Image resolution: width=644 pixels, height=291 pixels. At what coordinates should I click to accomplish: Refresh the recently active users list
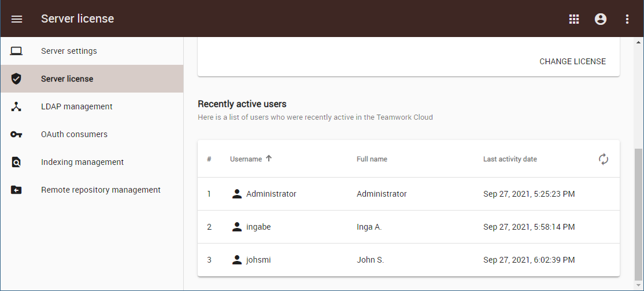tap(604, 159)
